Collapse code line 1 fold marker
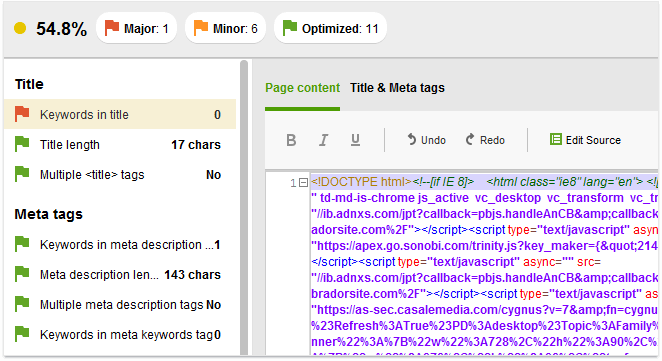 303,182
